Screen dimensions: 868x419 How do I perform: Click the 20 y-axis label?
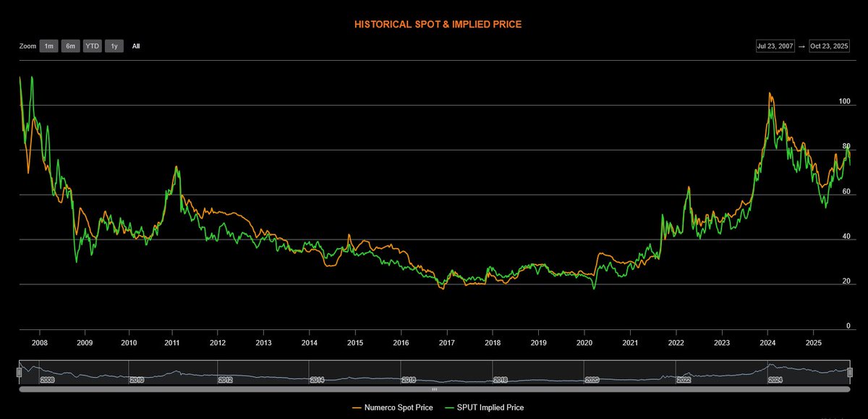(846, 281)
